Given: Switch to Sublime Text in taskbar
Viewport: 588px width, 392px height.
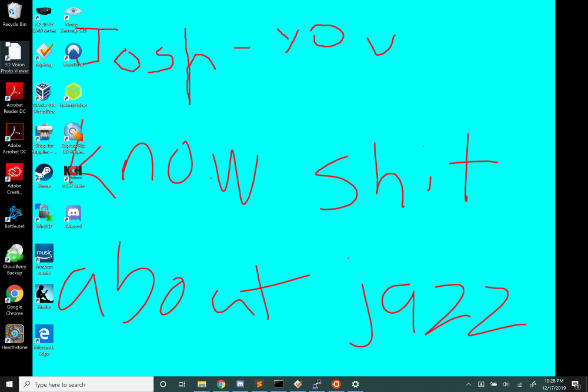Looking at the screenshot, I should pos(259,384).
